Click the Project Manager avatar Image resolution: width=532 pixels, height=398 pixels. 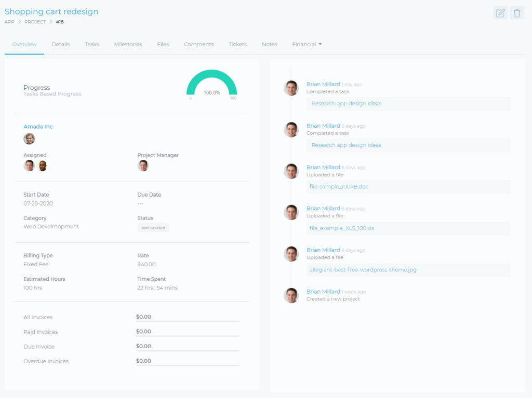click(x=143, y=165)
